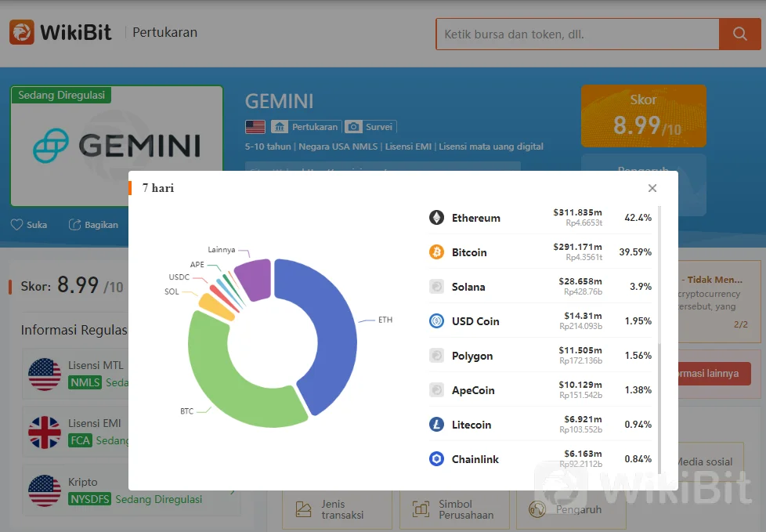Click the Suka heart icon
The image size is (766, 532).
(x=16, y=225)
